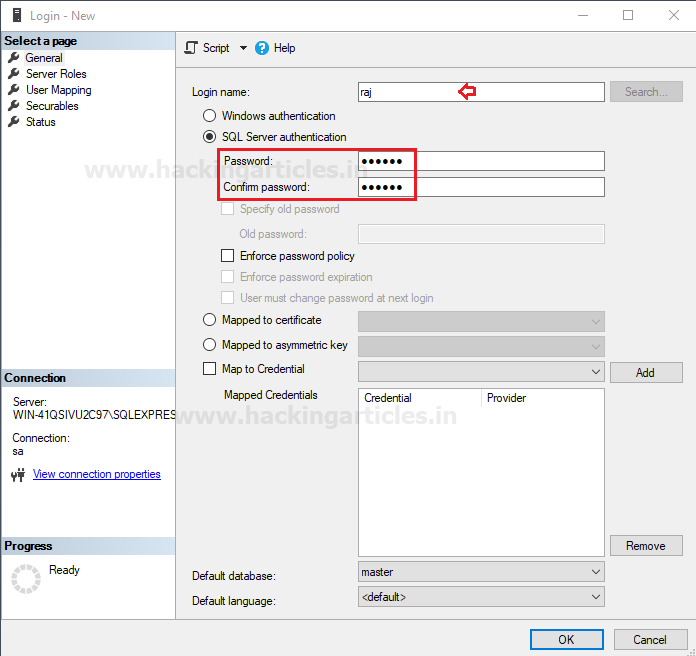Go to the Status page
The image size is (696, 656).
(40, 122)
